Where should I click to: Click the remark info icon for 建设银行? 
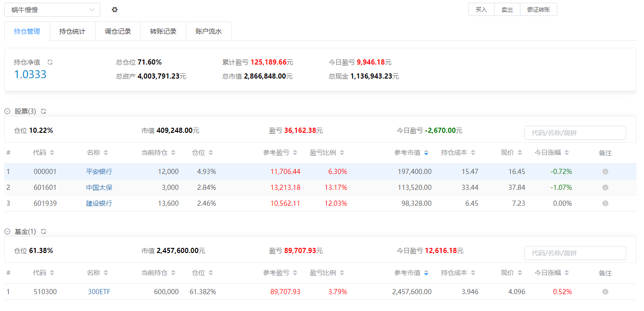tap(605, 203)
